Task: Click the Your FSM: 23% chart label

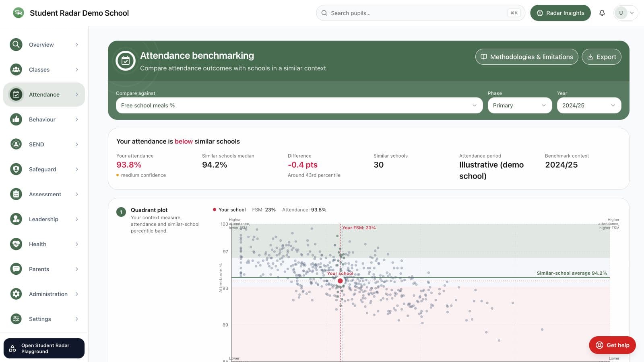Action: 359,228
